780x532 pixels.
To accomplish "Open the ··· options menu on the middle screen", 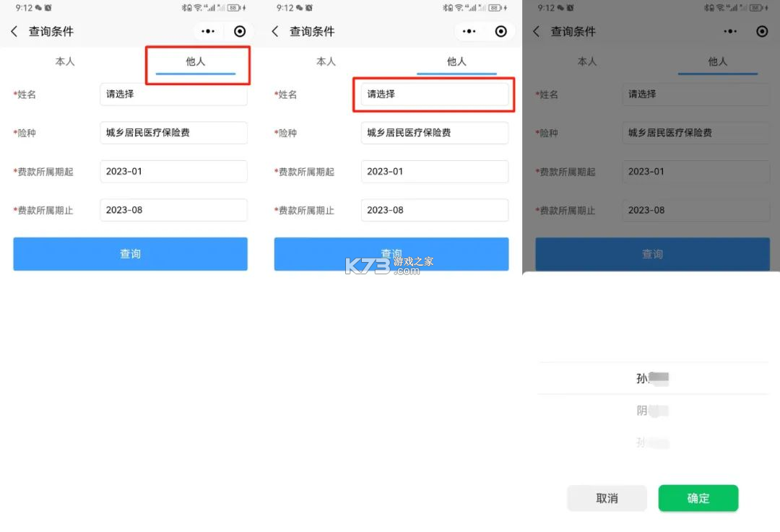I will point(469,31).
